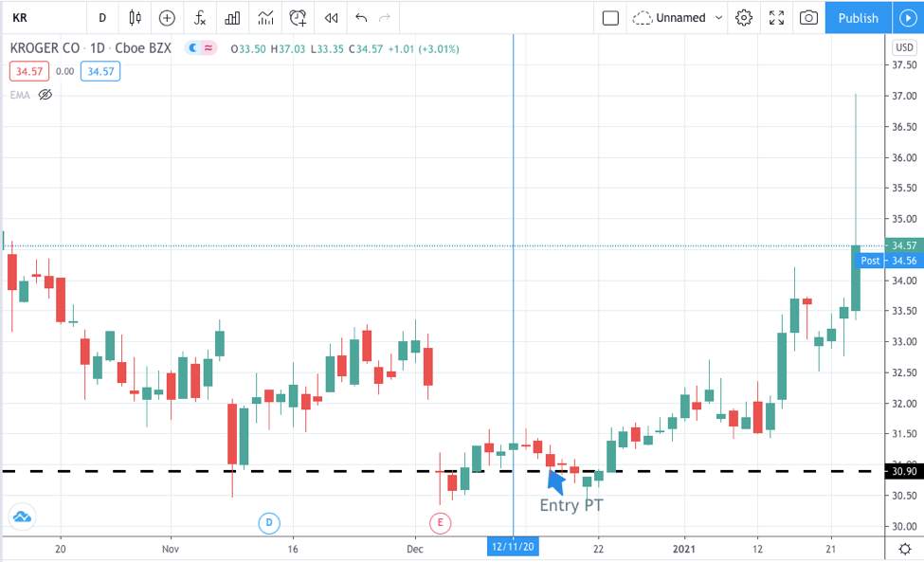Start bar replay with the rewind icon
The height and width of the screenshot is (562, 924).
tap(331, 18)
